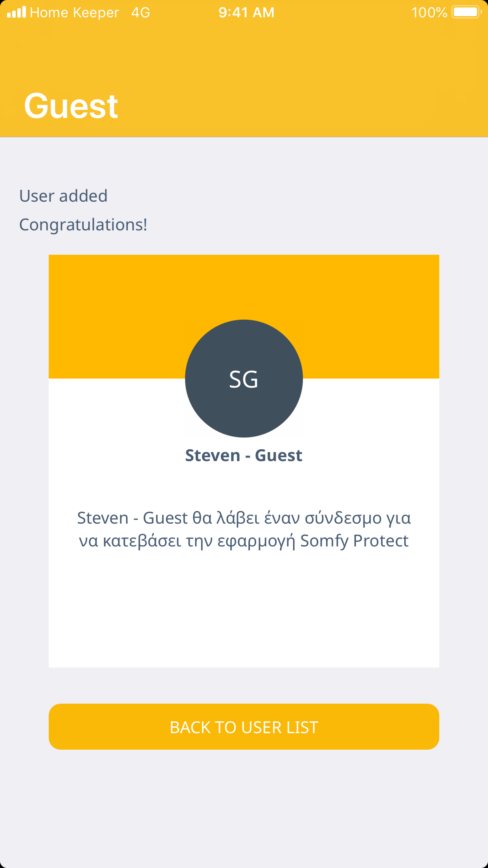
Task: Tap the SG letters inside the avatar
Action: [244, 380]
